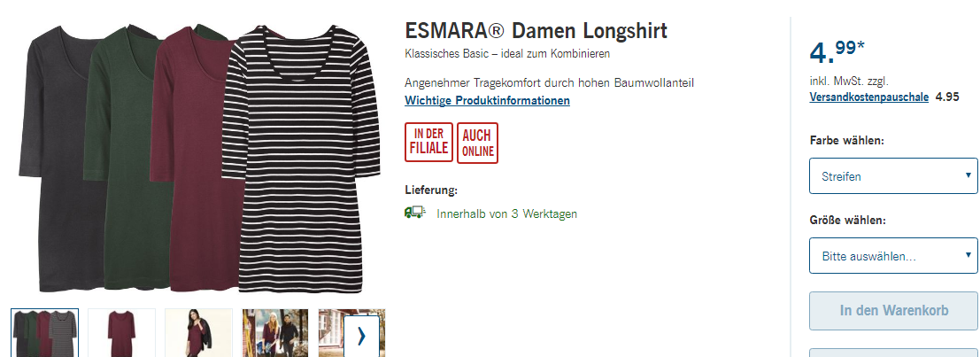
Task: Click the 'In der Filiale' red badge
Action: click(428, 143)
